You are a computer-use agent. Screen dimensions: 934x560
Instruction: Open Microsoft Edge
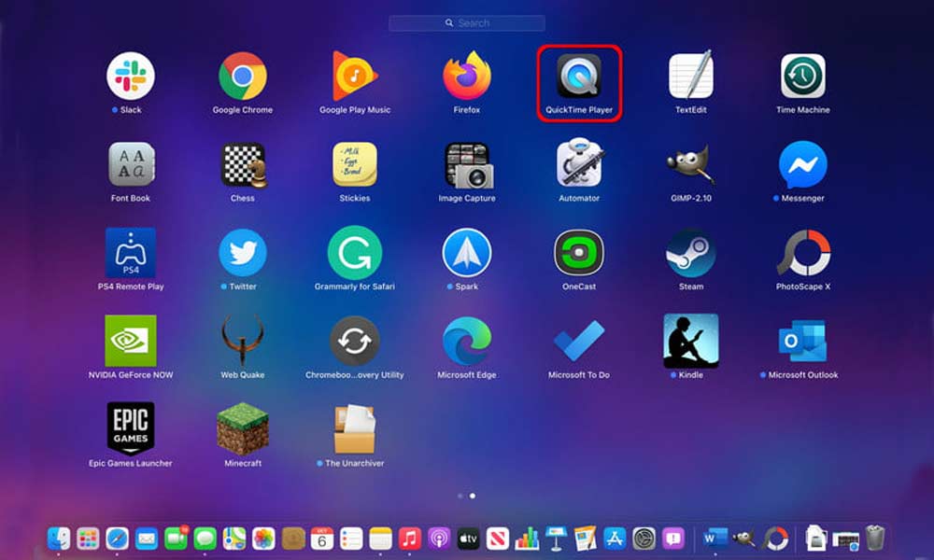click(x=466, y=345)
